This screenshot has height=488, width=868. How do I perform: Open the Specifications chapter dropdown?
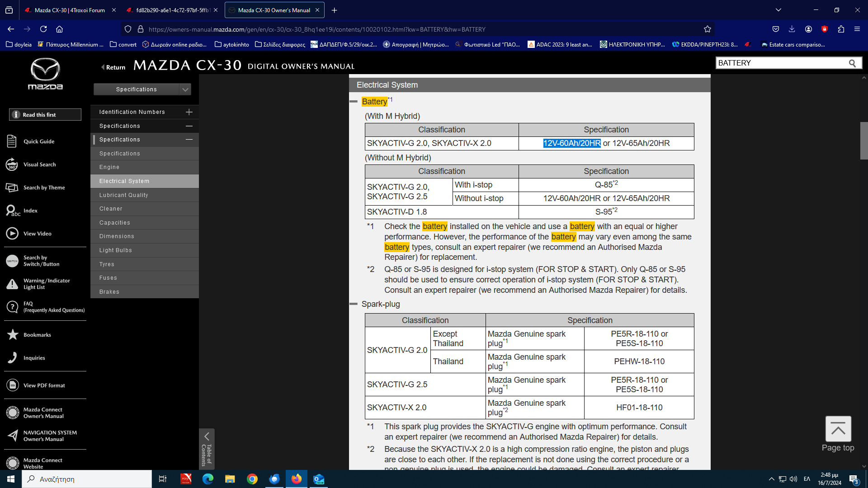142,89
